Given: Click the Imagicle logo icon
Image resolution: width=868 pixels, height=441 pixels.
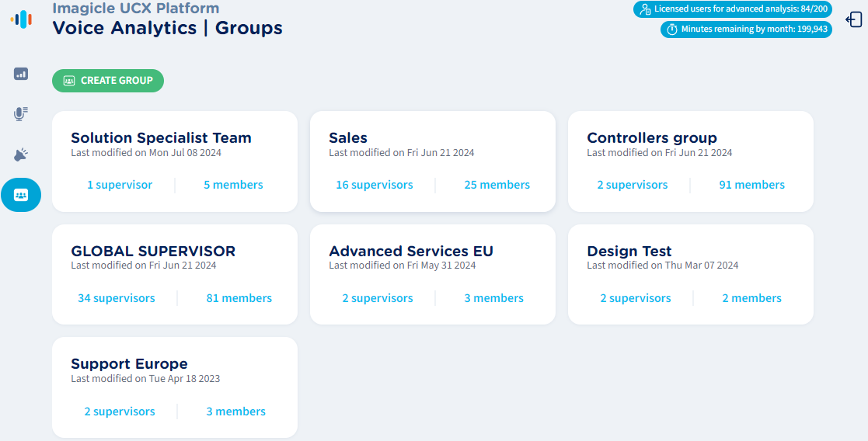Looking at the screenshot, I should (x=21, y=19).
